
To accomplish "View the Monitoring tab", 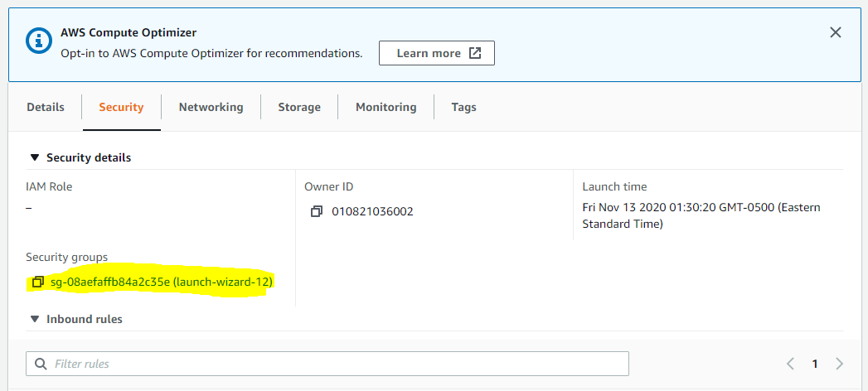I will (x=386, y=107).
